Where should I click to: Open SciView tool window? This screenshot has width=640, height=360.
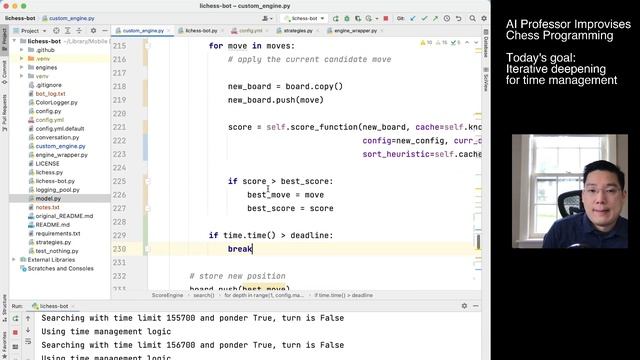click(486, 80)
